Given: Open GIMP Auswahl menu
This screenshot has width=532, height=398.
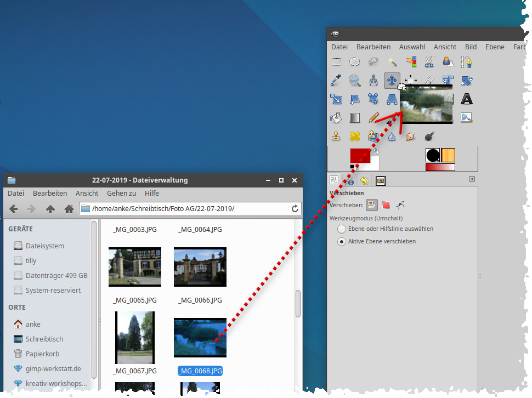Looking at the screenshot, I should point(412,47).
